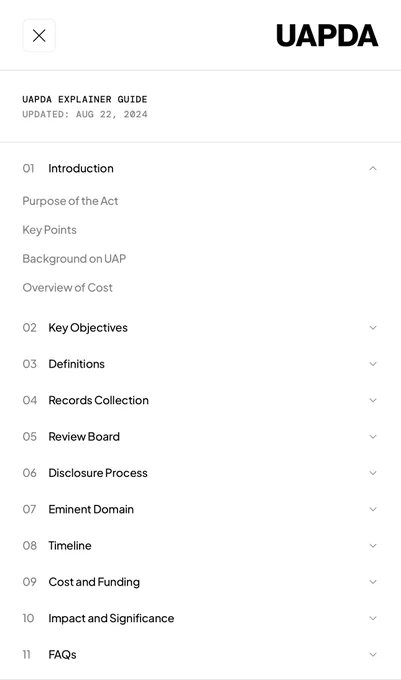Viewport: 401px width, 680px height.
Task: Click the UAPDA logo
Action: 327,36
